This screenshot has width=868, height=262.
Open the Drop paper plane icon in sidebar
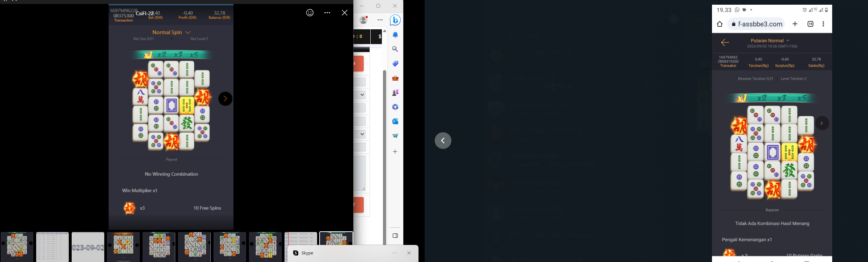tap(395, 136)
